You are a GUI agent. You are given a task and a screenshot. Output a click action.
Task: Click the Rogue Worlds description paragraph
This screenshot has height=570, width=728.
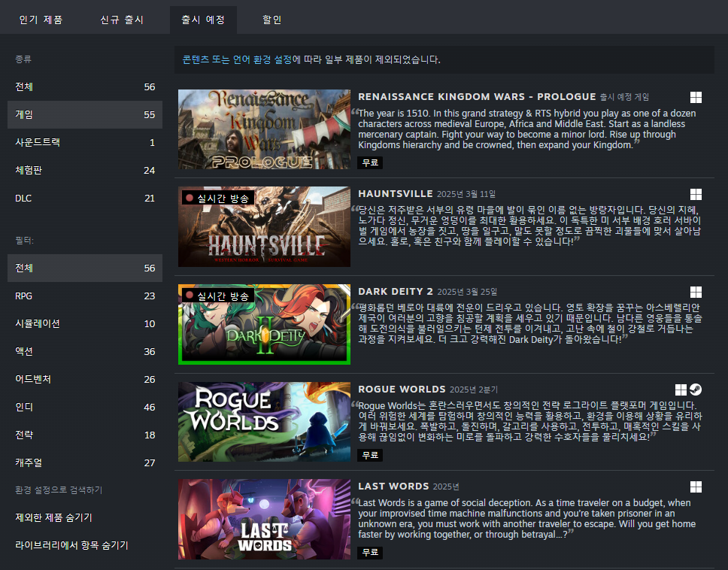(529, 421)
